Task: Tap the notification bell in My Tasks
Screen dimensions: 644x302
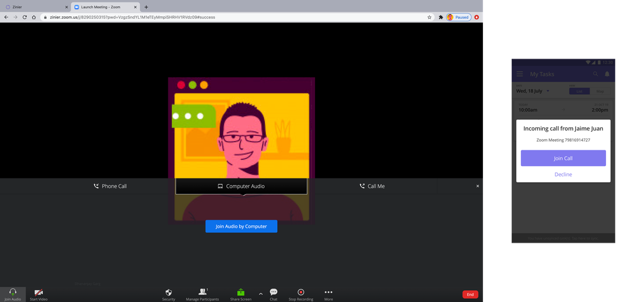Action: pos(607,74)
